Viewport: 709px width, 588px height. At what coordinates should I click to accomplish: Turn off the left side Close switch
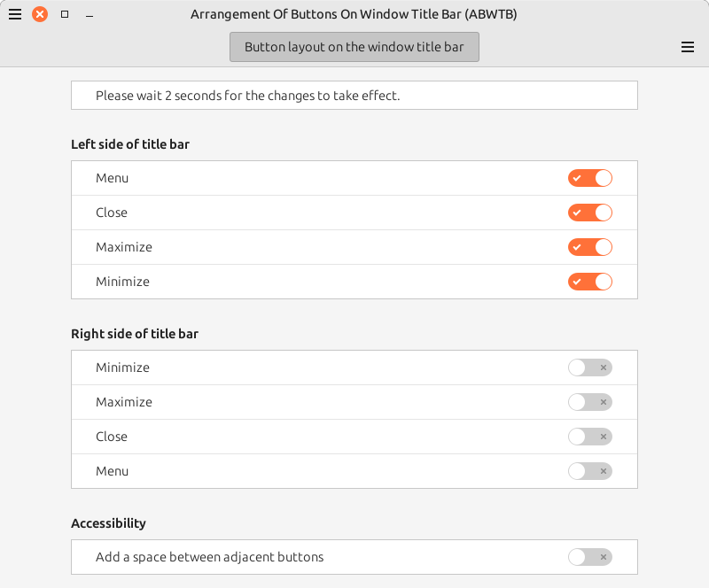click(590, 213)
